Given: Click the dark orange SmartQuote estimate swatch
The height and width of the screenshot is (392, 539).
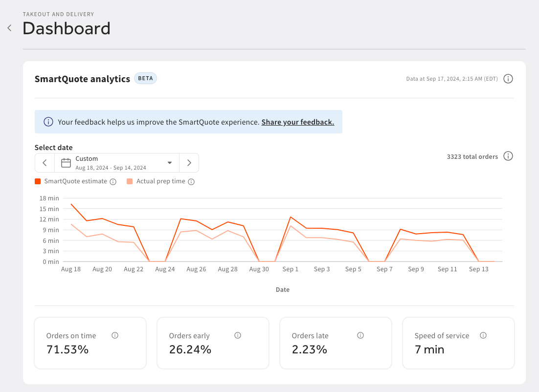Looking at the screenshot, I should coord(38,181).
